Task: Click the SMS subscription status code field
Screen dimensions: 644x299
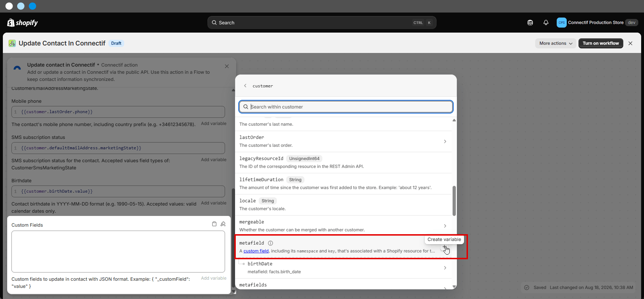Action: pyautogui.click(x=118, y=148)
